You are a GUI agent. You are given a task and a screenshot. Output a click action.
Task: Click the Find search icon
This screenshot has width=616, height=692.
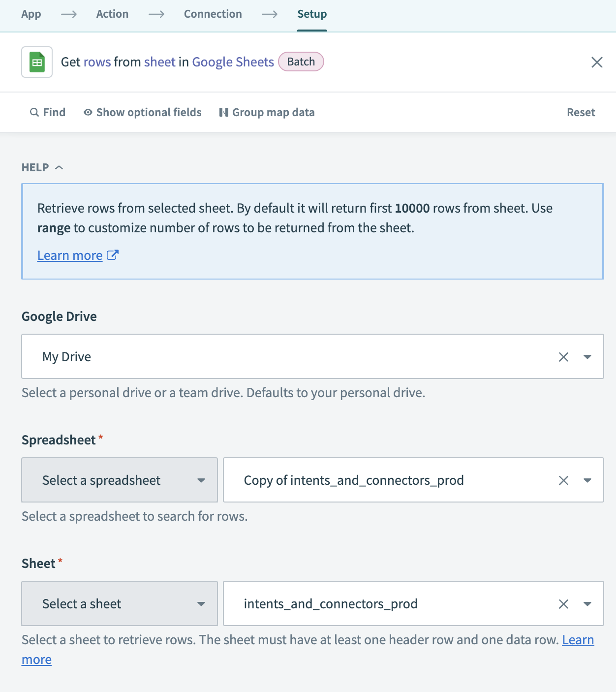[34, 112]
